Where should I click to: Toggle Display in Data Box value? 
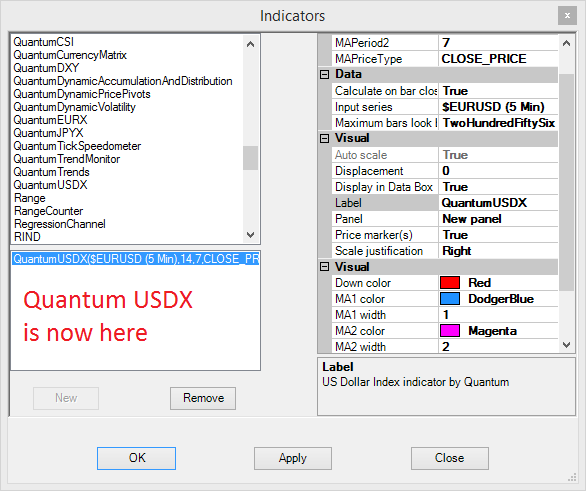[x=498, y=187]
